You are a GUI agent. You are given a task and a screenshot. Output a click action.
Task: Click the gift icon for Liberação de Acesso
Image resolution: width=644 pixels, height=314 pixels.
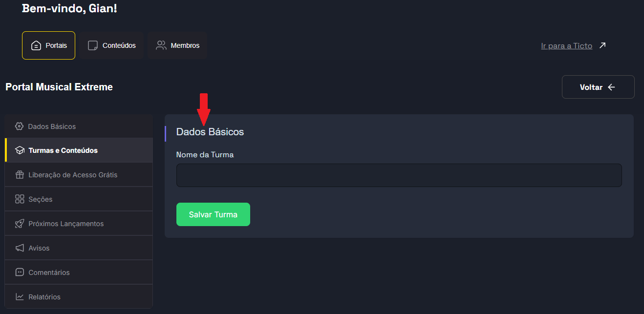[x=20, y=175]
